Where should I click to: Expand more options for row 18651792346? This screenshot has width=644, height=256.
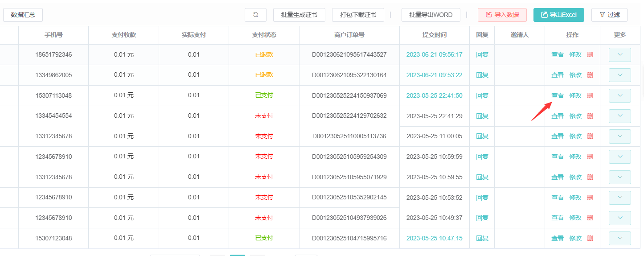[x=620, y=55]
